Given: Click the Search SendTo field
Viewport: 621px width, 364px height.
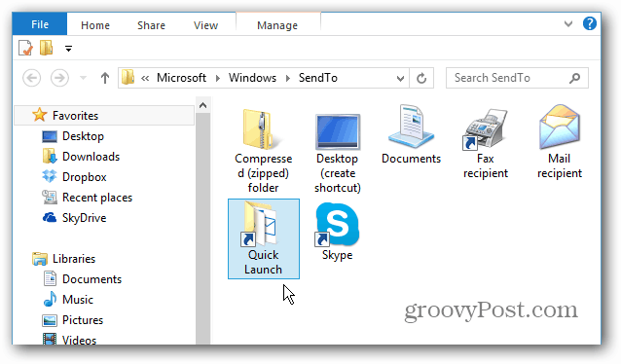Looking at the screenshot, I should point(509,78).
